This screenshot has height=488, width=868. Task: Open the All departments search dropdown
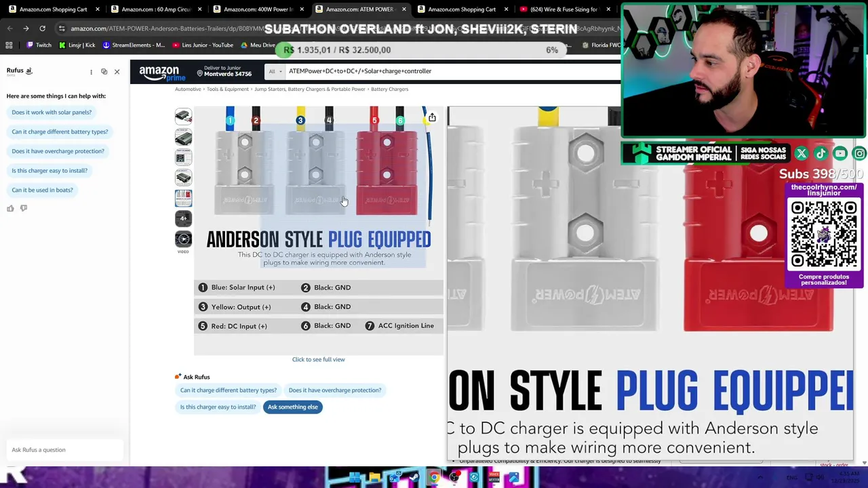(275, 71)
